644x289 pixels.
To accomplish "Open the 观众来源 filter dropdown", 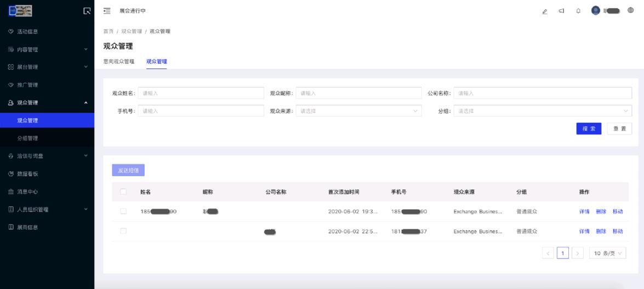I will pos(358,111).
